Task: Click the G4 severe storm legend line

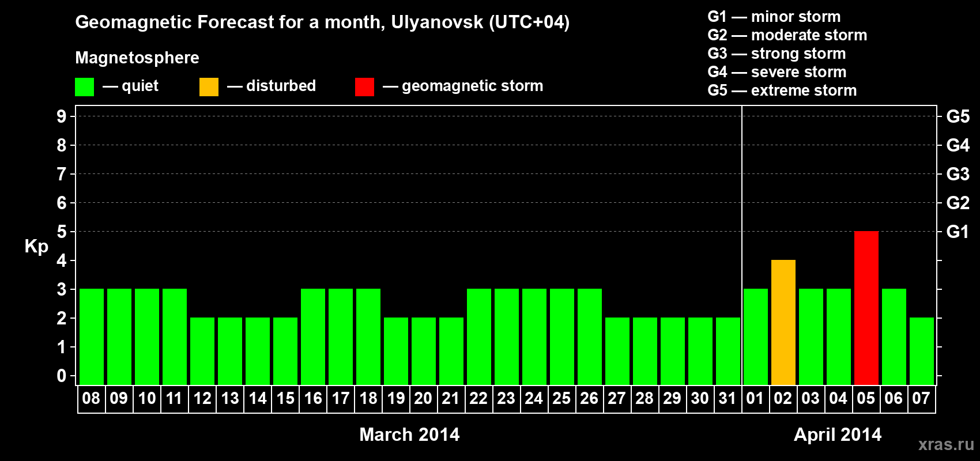Action: click(x=777, y=71)
